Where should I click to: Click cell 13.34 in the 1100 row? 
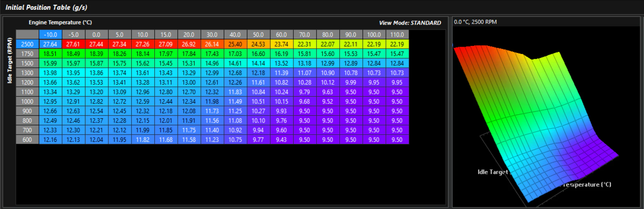50,92
